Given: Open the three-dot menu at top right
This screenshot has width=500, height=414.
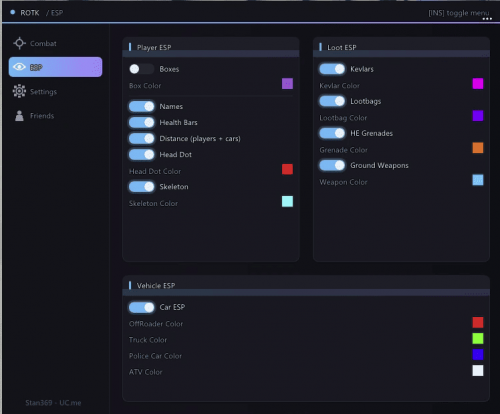Looking at the screenshot, I should coord(487,19).
